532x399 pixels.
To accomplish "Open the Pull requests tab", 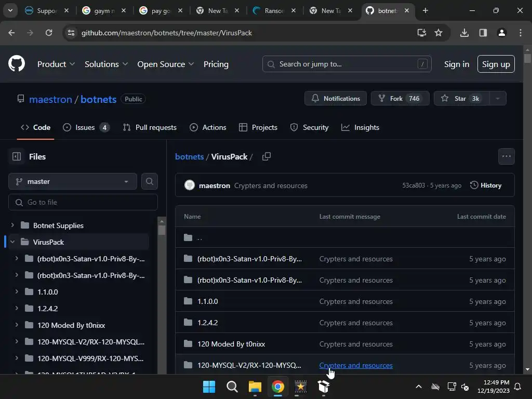I will click(150, 127).
